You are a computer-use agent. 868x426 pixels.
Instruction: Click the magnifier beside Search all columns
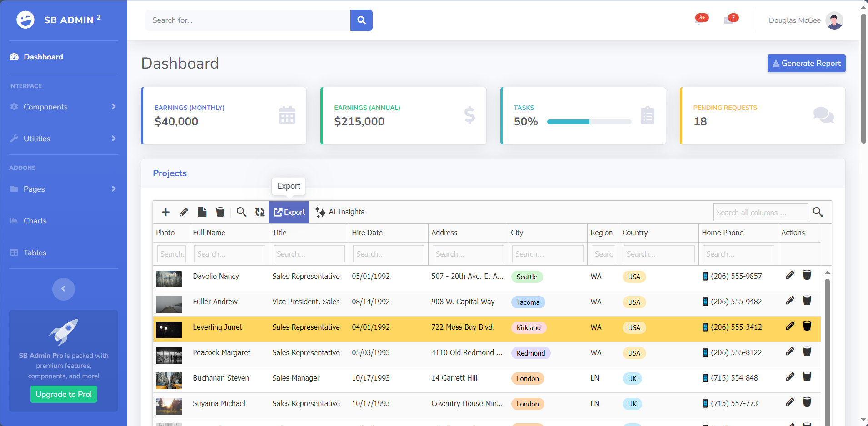click(x=818, y=212)
